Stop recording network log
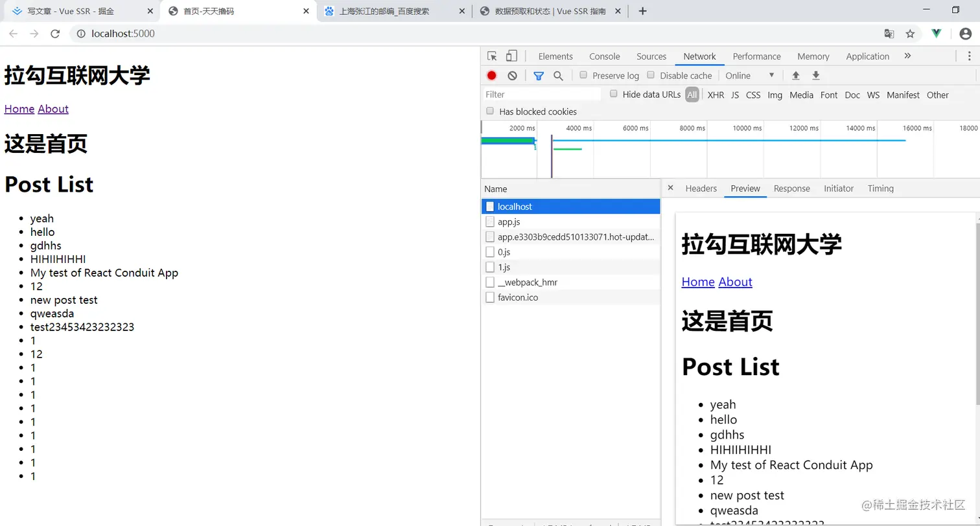The image size is (980, 526). pos(491,76)
